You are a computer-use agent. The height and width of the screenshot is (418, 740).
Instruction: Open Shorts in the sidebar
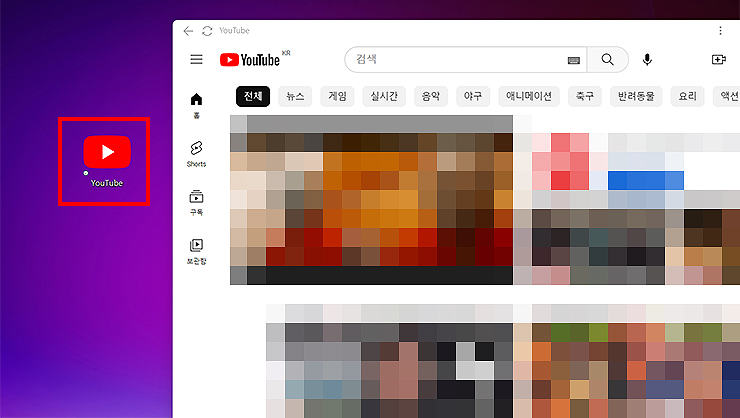pos(196,154)
